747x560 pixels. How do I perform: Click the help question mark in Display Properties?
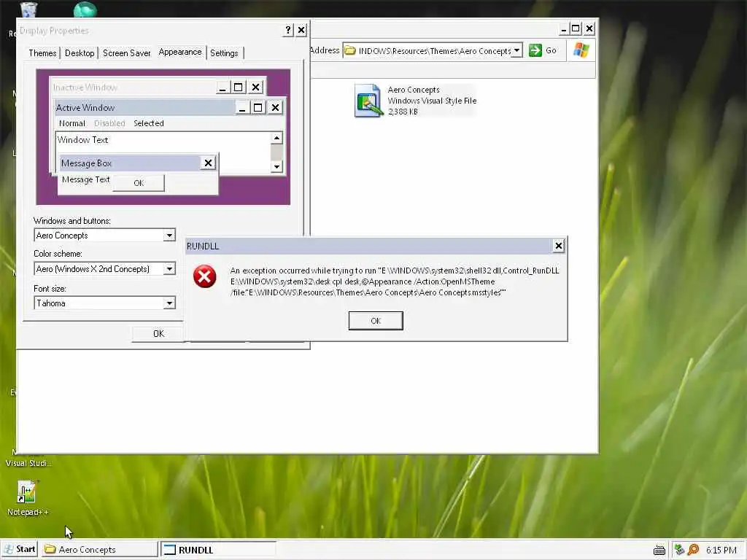[287, 30]
